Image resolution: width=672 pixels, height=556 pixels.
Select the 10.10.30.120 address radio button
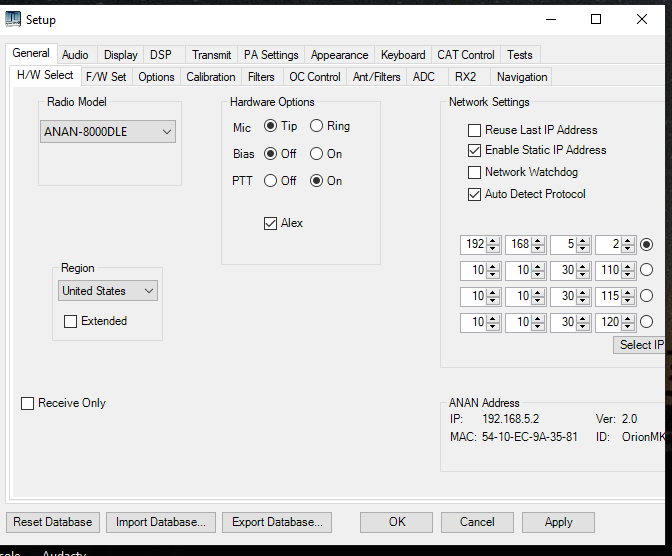[x=646, y=322]
